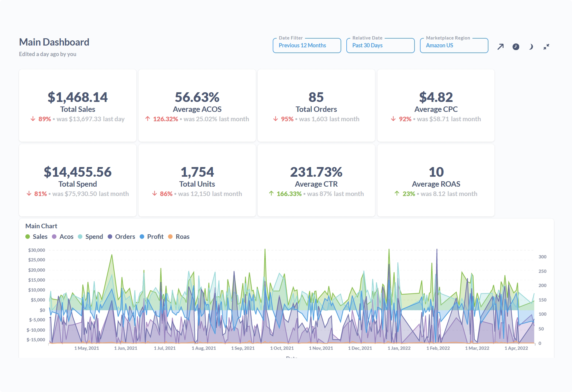The image size is (572, 392).
Task: Click 'was $13,697.33 last day' text
Action: click(91, 119)
